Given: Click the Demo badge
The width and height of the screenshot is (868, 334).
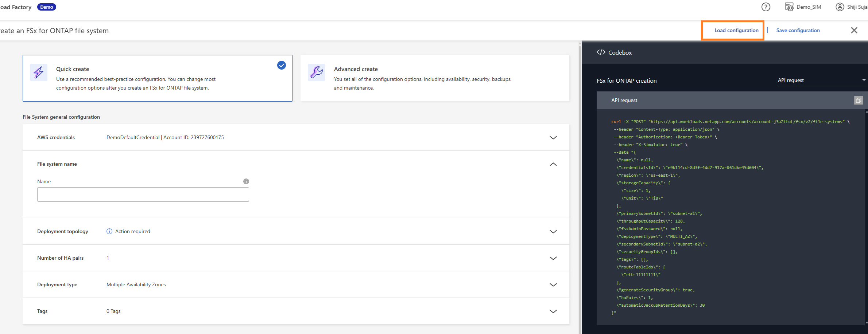Looking at the screenshot, I should coord(47,7).
